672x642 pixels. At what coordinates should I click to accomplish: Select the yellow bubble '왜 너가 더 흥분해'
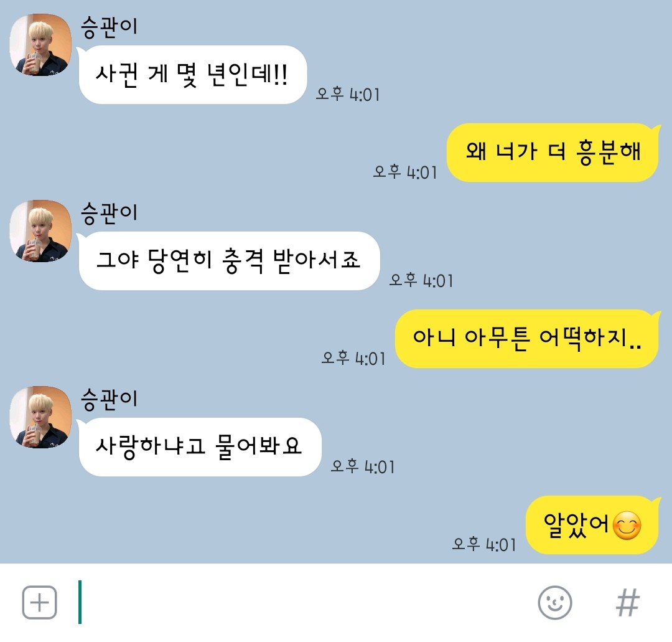[553, 152]
